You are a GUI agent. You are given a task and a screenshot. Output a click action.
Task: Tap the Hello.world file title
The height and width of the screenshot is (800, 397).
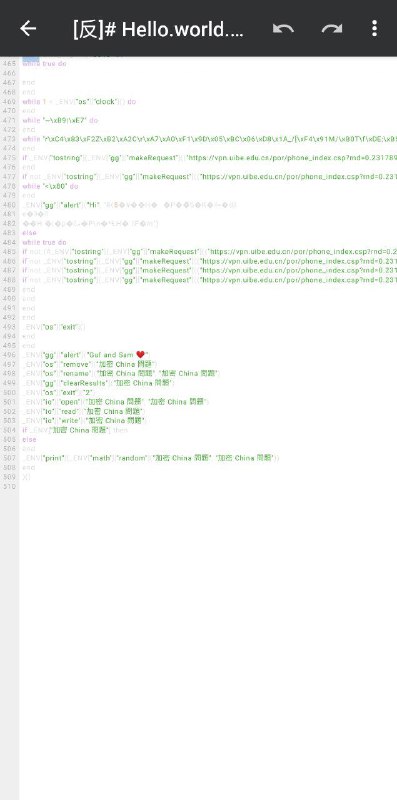158,30
